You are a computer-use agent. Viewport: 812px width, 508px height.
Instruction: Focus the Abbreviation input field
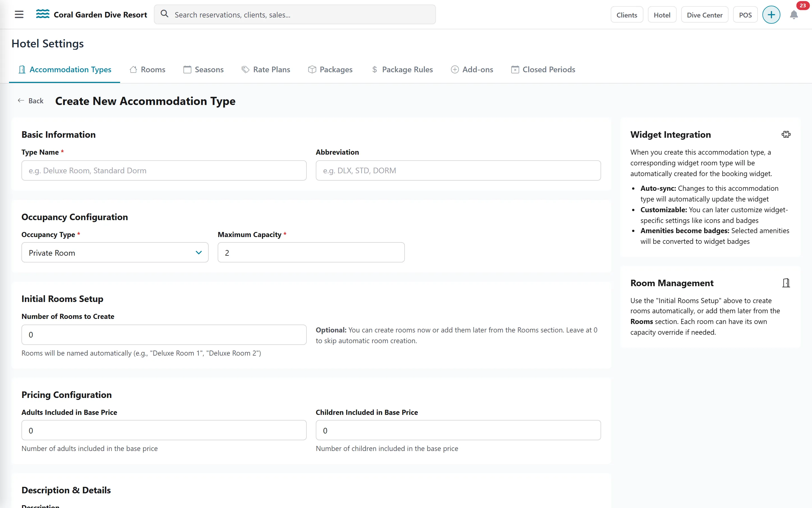(458, 170)
